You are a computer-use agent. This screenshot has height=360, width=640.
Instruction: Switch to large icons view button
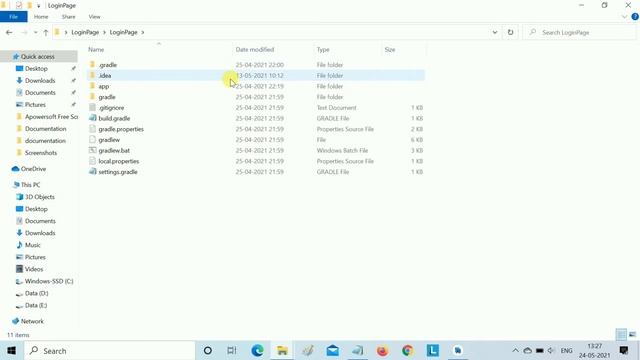[x=632, y=335]
